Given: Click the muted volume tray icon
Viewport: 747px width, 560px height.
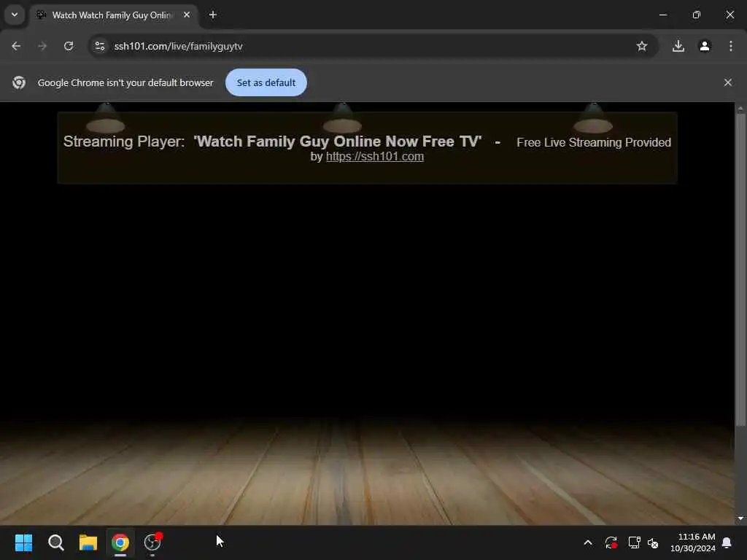Looking at the screenshot, I should pos(653,542).
